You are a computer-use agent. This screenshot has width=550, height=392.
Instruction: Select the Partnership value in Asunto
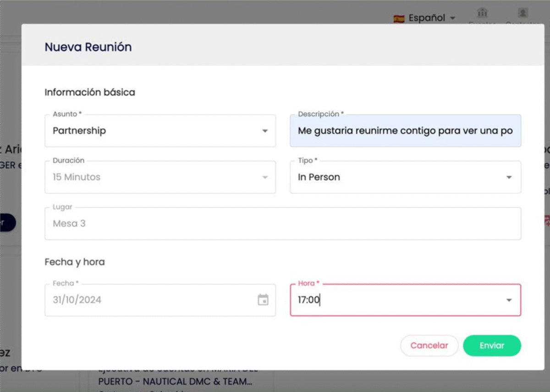coord(79,131)
